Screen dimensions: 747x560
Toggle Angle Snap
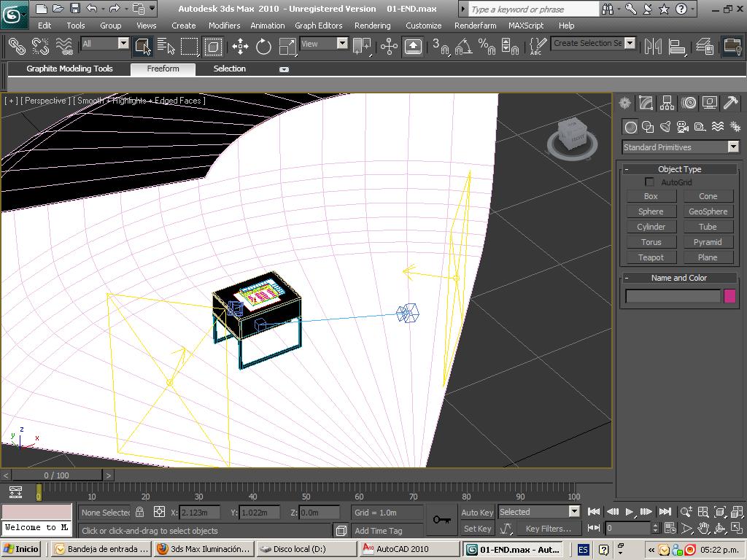click(464, 46)
